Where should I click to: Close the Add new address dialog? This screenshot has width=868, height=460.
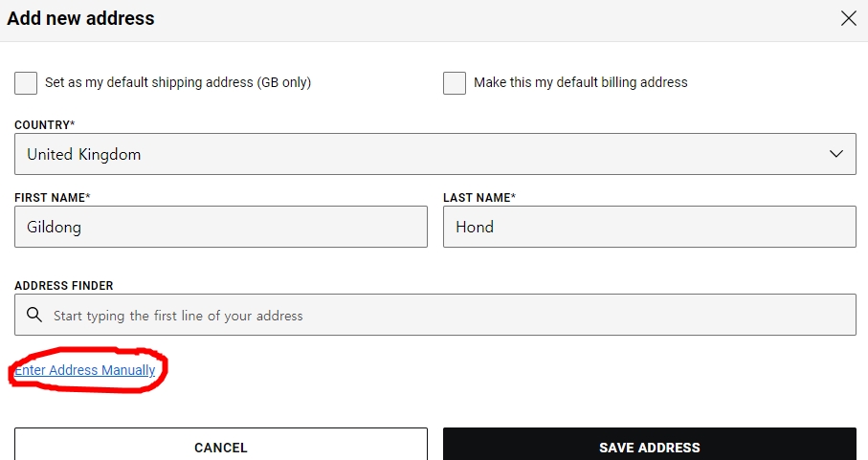(848, 18)
